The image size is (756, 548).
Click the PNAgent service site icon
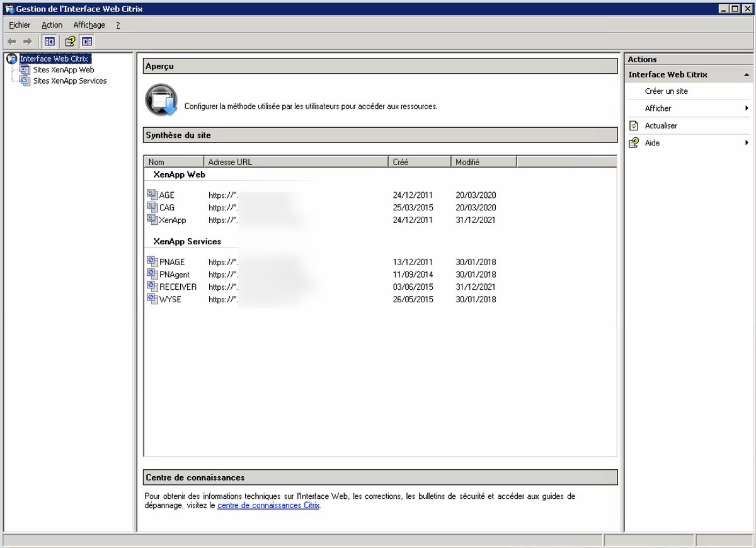coord(152,274)
